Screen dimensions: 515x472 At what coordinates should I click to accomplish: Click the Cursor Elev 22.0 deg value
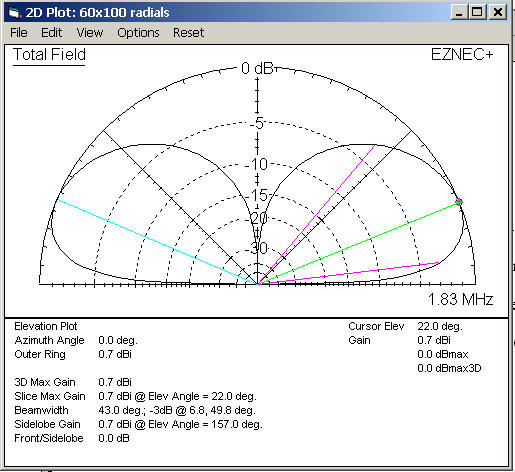click(440, 326)
